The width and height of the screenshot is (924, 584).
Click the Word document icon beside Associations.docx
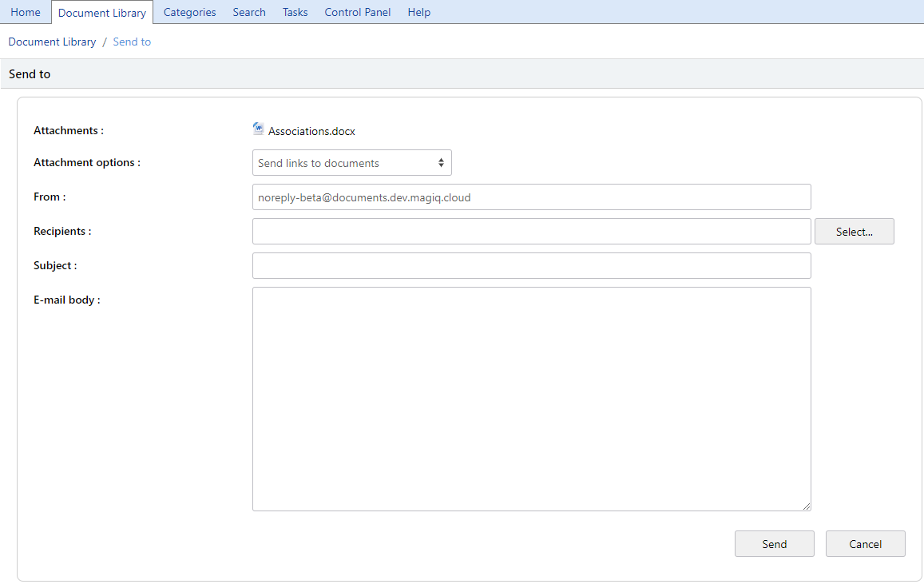[257, 129]
